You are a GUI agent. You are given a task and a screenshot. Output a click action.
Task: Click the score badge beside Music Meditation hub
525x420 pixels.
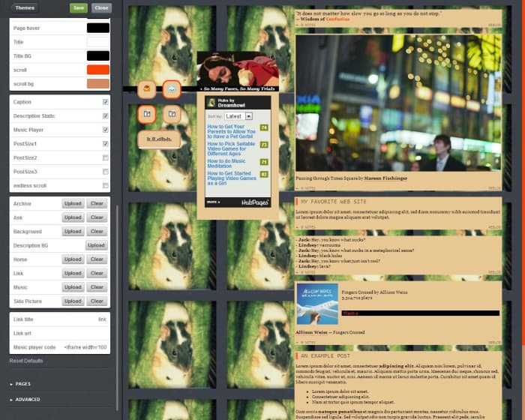point(264,162)
